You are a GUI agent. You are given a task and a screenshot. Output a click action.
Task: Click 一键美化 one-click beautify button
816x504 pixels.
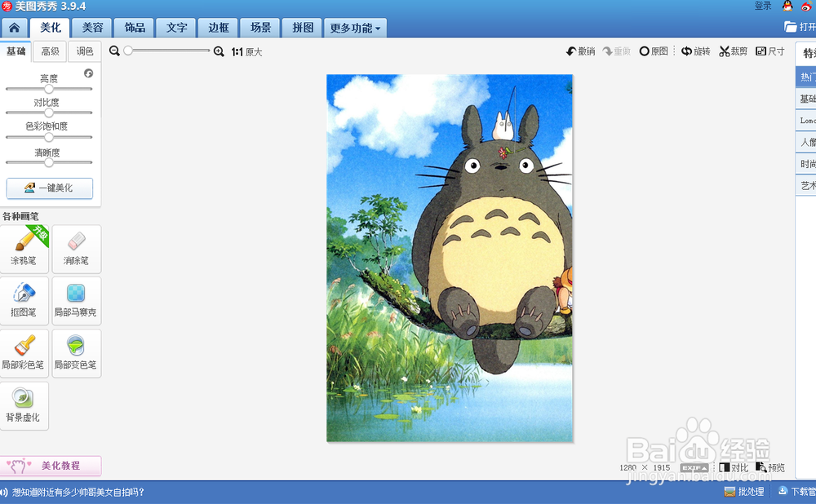point(50,188)
